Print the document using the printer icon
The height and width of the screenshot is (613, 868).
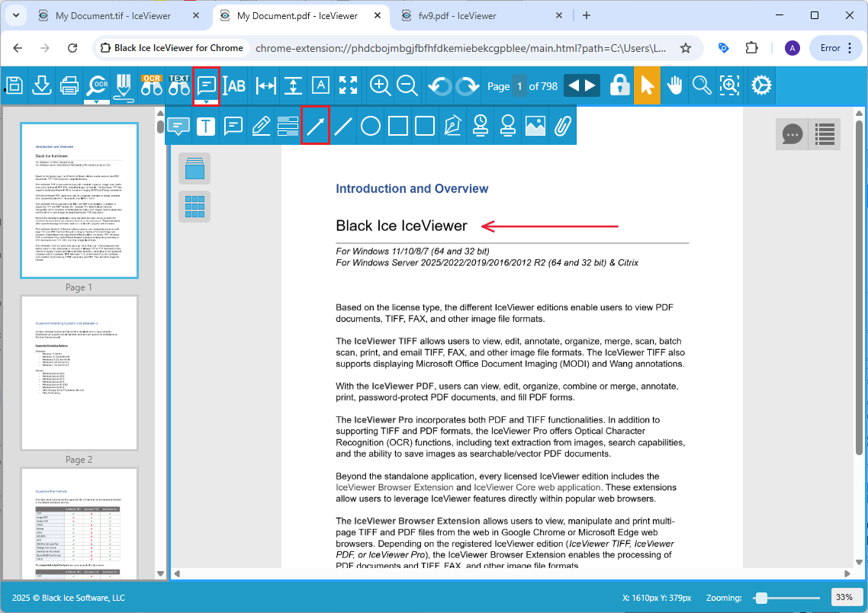[x=69, y=85]
